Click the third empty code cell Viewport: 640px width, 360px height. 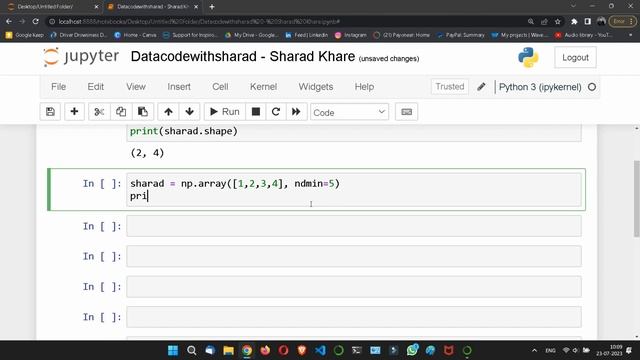pos(354,287)
